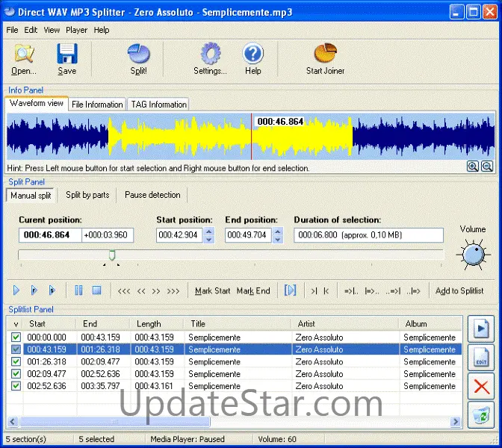Click the >| go to end icon
This screenshot has width=502, height=448.
314,291
